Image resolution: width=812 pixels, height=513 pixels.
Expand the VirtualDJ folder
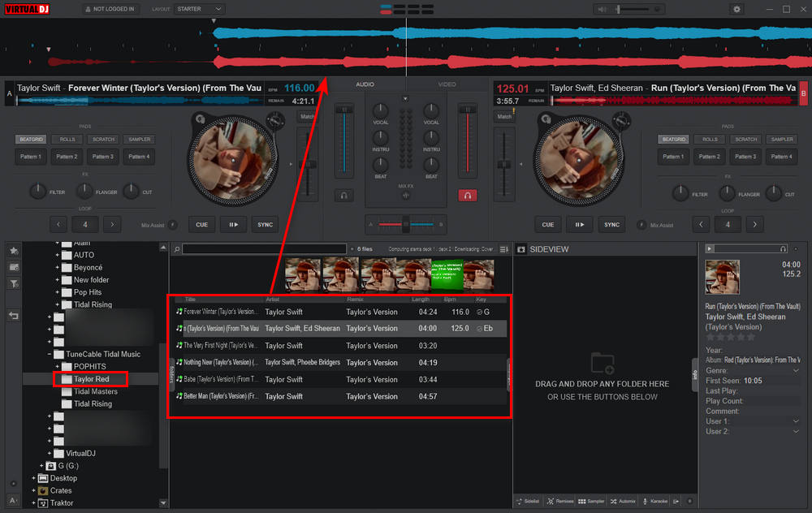(50, 454)
